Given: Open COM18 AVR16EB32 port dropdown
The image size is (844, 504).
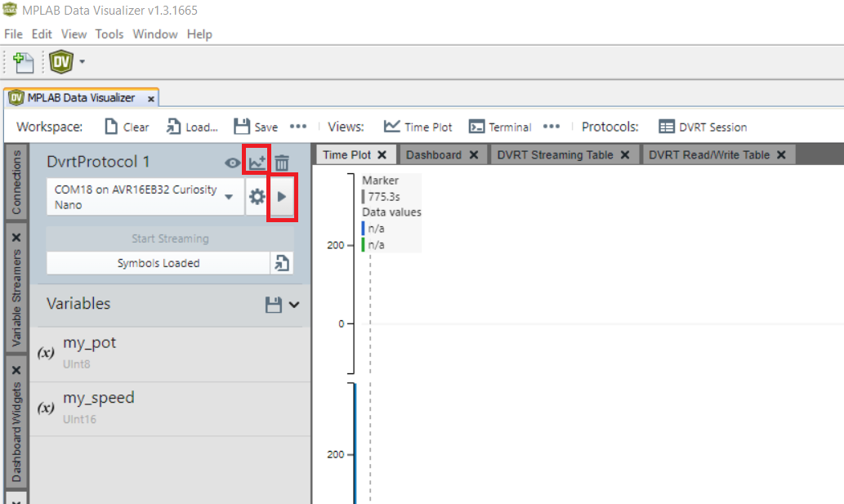Looking at the screenshot, I should pos(145,197).
